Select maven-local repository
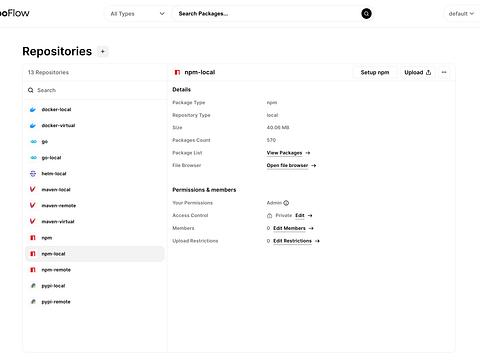480x360 pixels. [95, 189]
